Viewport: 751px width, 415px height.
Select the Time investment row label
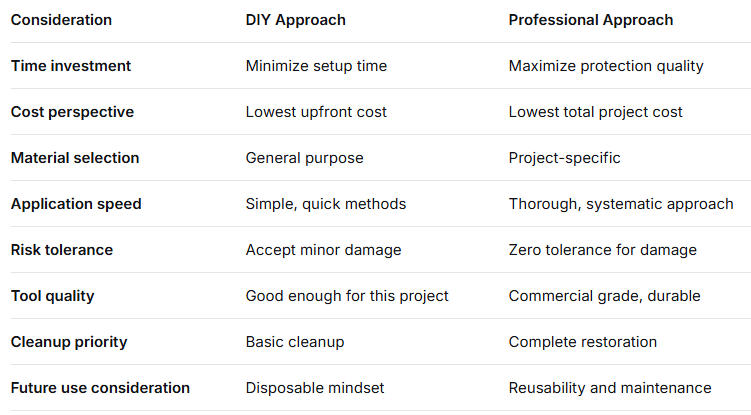[71, 66]
